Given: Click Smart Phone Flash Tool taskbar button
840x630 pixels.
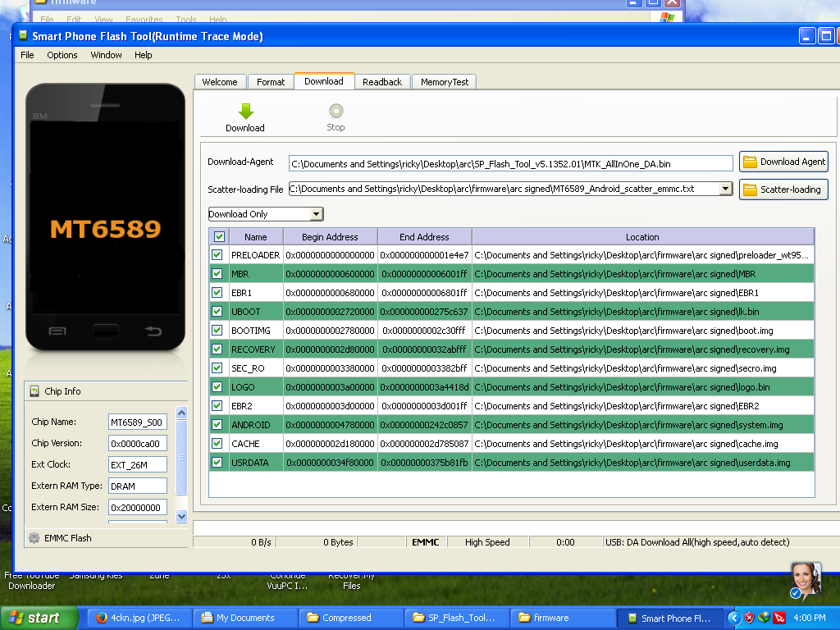Looking at the screenshot, I should point(669,618).
